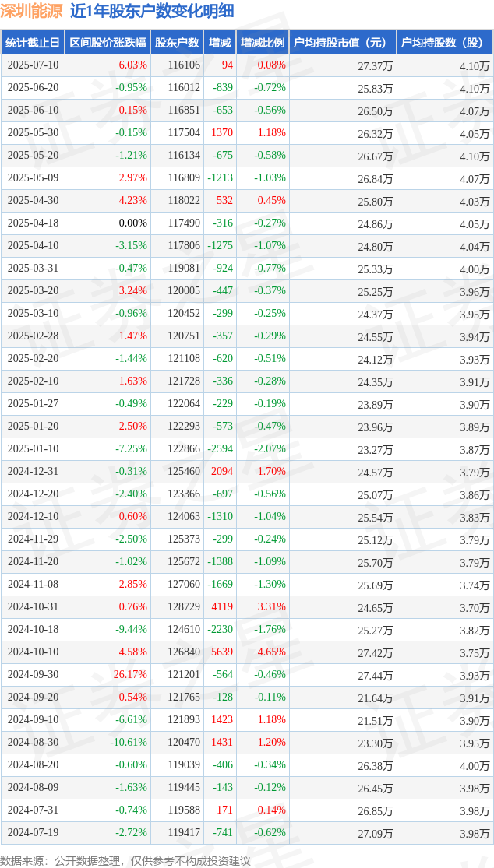Select the 2024-10-10 row date
The height and width of the screenshot is (868, 494).
pos(33,652)
